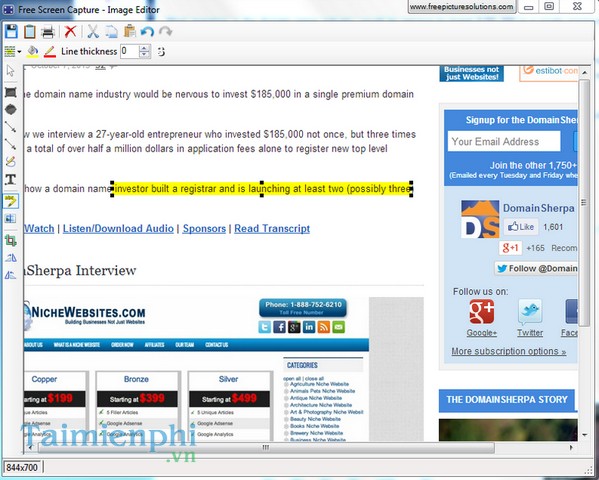Viewport: 599px width, 480px height.
Task: Select the line tool just above the freehand pencil
Action: point(10,144)
